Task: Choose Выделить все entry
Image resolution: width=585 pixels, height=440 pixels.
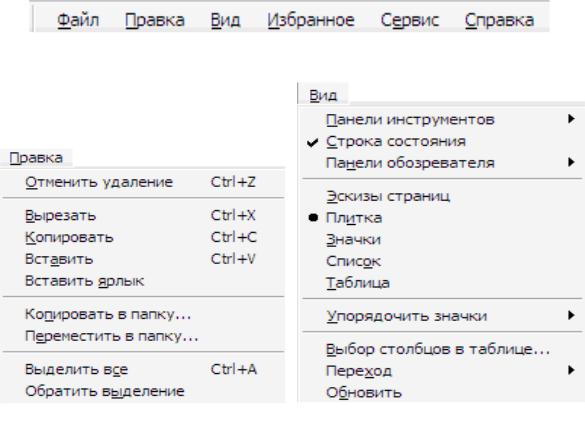Action: [144, 369]
